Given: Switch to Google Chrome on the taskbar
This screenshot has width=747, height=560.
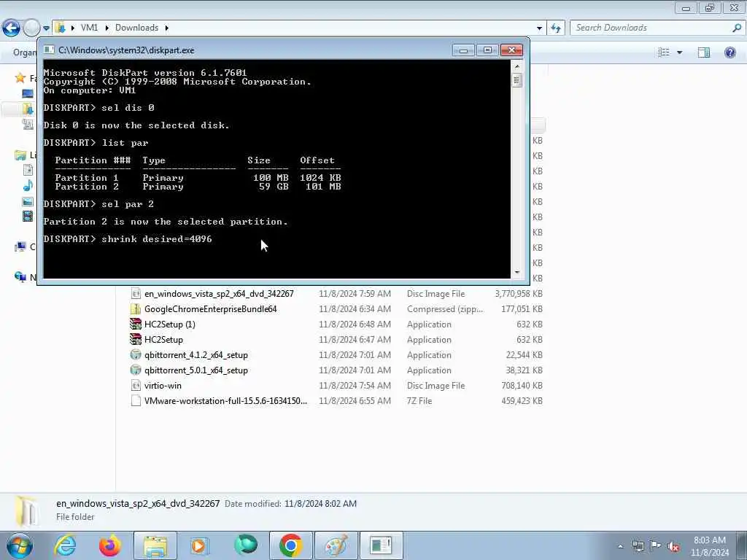Looking at the screenshot, I should 290,545.
